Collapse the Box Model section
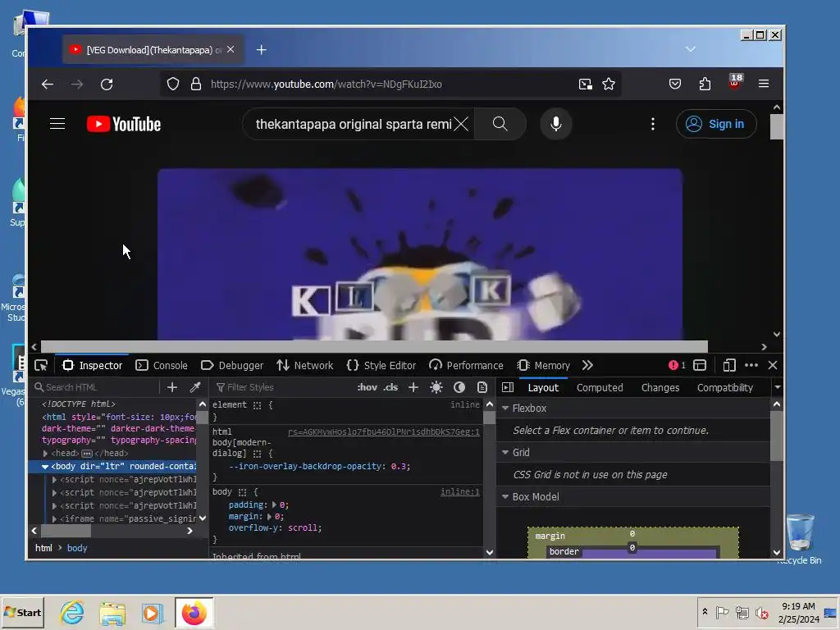 pyautogui.click(x=505, y=497)
